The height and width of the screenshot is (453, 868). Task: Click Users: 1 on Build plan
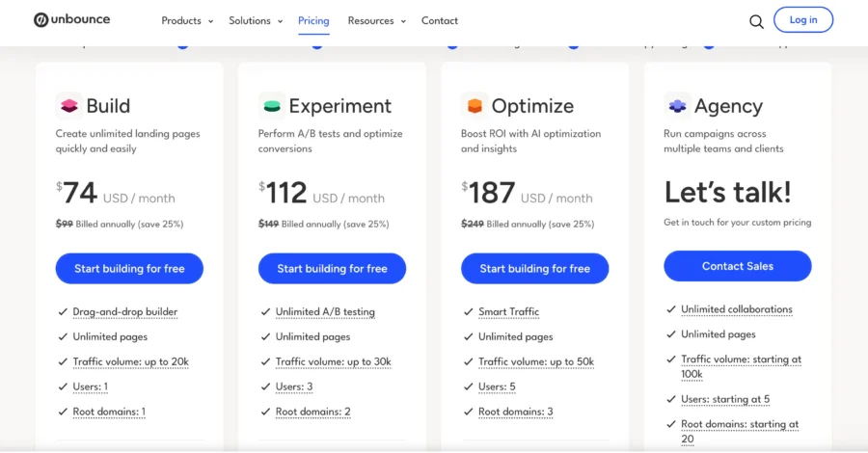91,386
